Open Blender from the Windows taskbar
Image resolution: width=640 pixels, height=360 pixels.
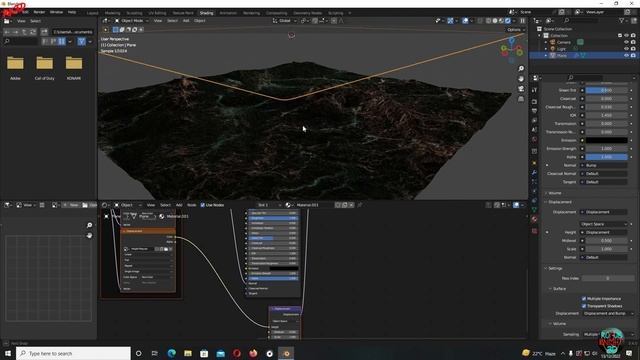(x=286, y=353)
